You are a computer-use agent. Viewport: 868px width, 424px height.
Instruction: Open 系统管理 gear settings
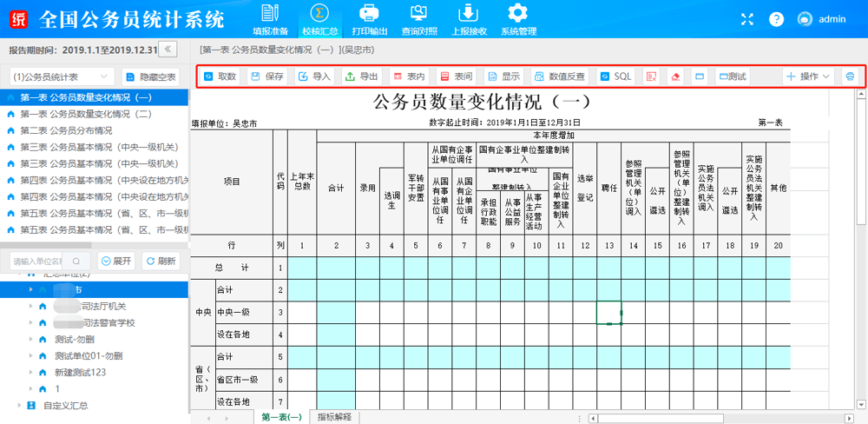pyautogui.click(x=519, y=19)
